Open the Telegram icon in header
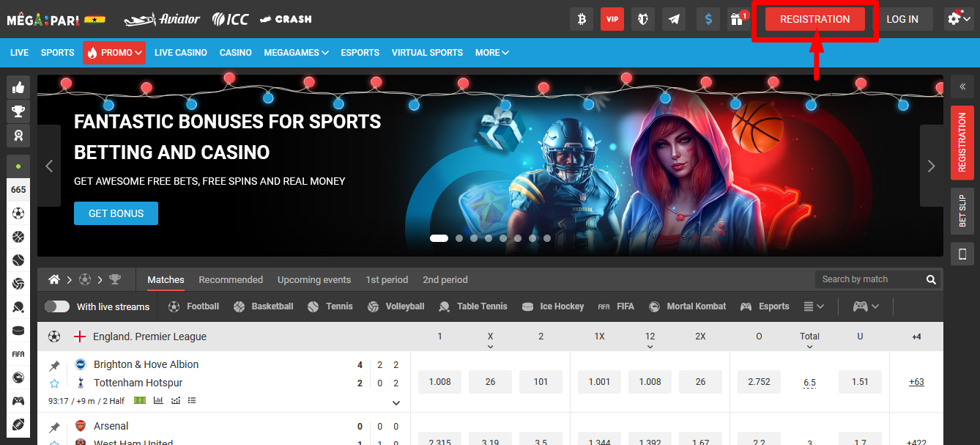This screenshot has width=980, height=445. click(673, 19)
